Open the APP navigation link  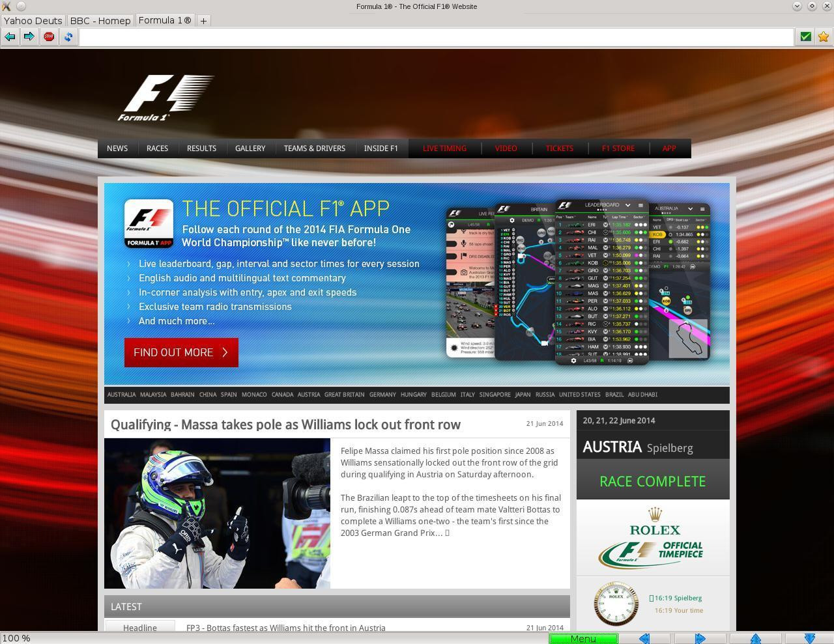669,148
